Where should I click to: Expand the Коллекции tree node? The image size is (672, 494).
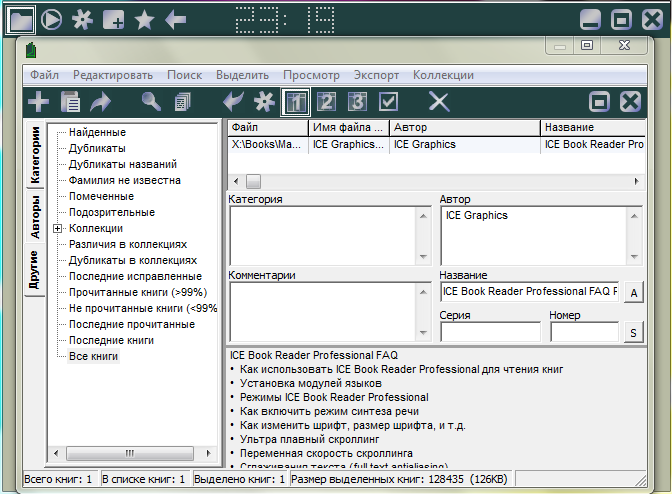(x=57, y=228)
